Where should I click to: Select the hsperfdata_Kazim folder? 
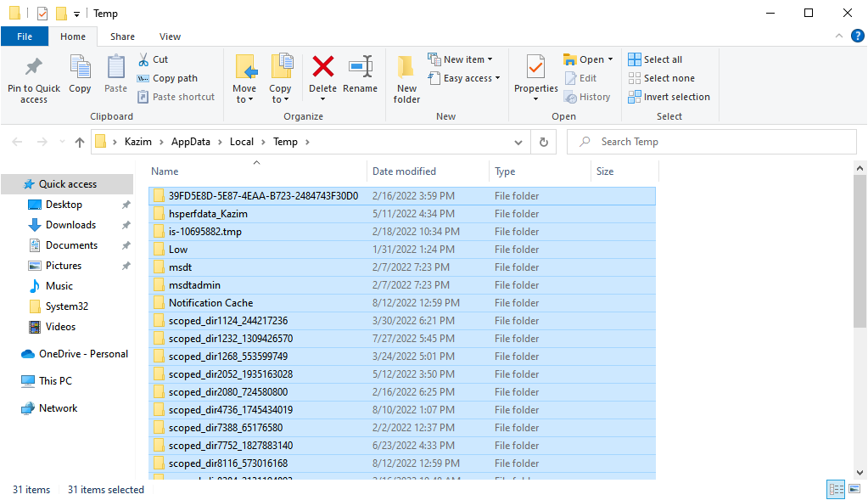pyautogui.click(x=402, y=214)
